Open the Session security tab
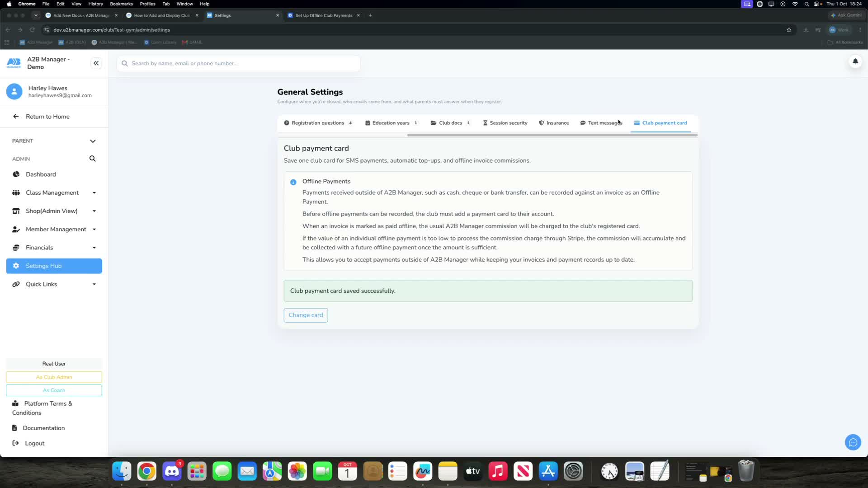868x488 pixels. pyautogui.click(x=505, y=123)
